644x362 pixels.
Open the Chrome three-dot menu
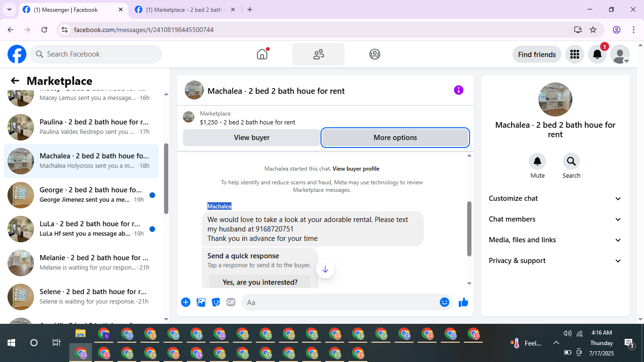tap(634, 30)
